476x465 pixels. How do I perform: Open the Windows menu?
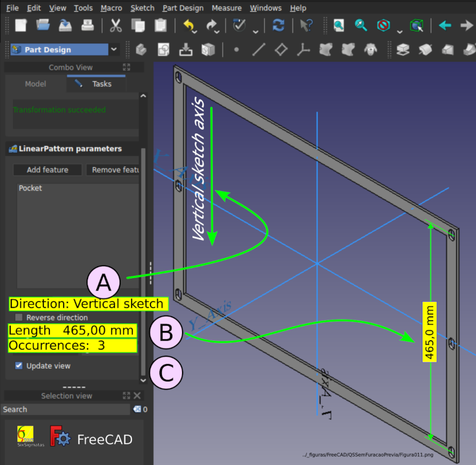coord(265,8)
